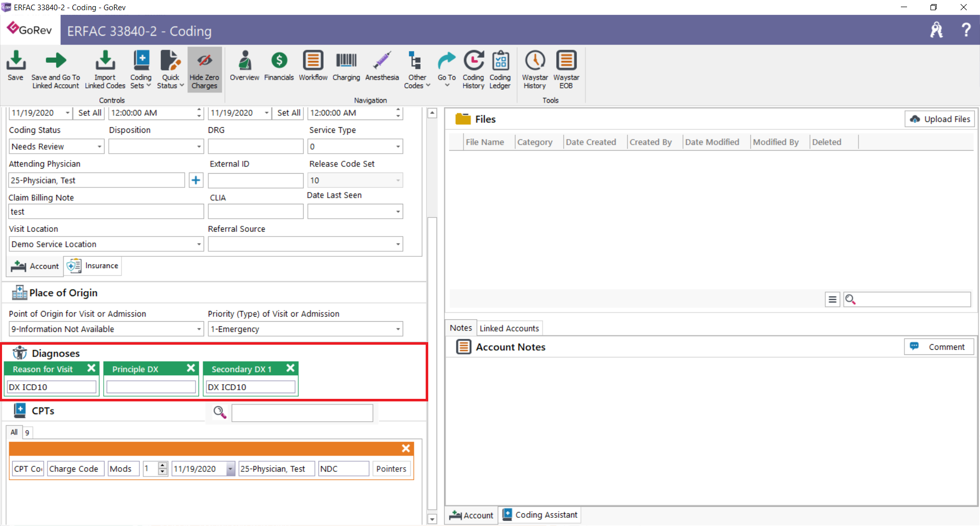
Task: Open the Go To menu
Action: pos(447,69)
